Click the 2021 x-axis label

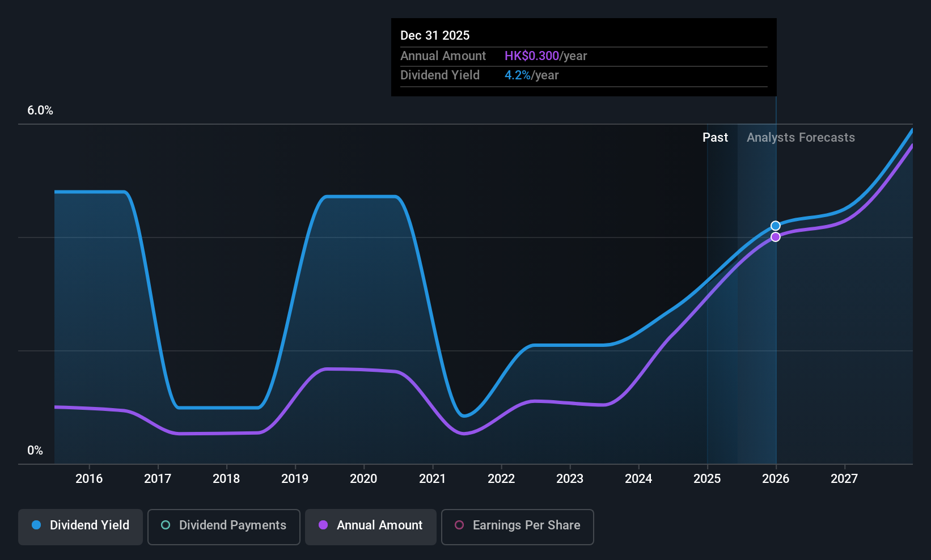point(433,479)
